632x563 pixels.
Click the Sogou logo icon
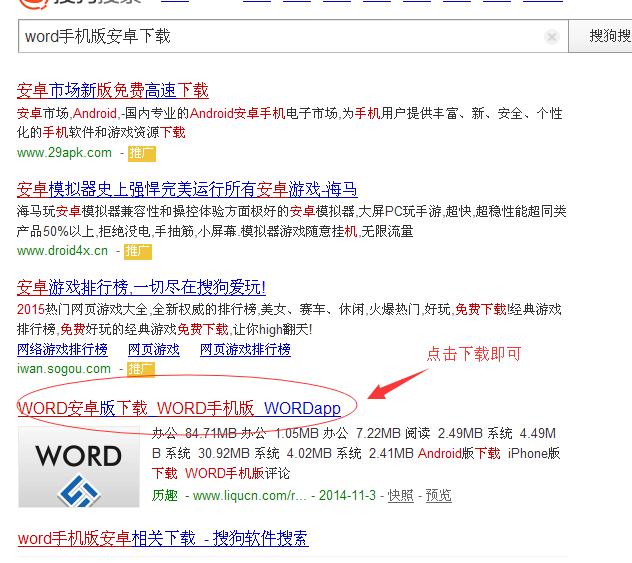tap(34, 3)
